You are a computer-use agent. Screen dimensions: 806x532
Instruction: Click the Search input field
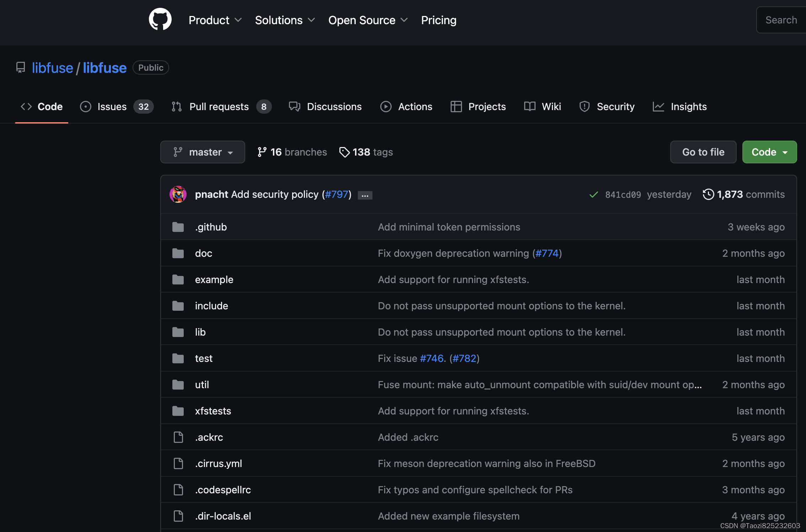coord(781,20)
